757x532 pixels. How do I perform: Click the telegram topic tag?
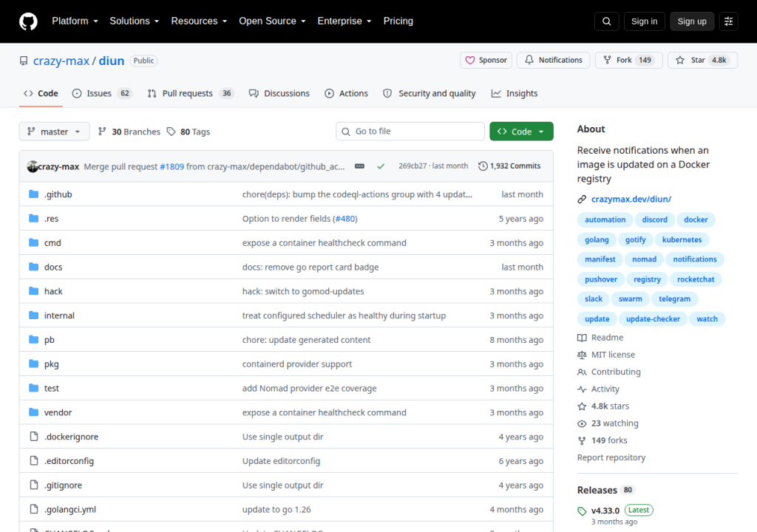coord(674,299)
